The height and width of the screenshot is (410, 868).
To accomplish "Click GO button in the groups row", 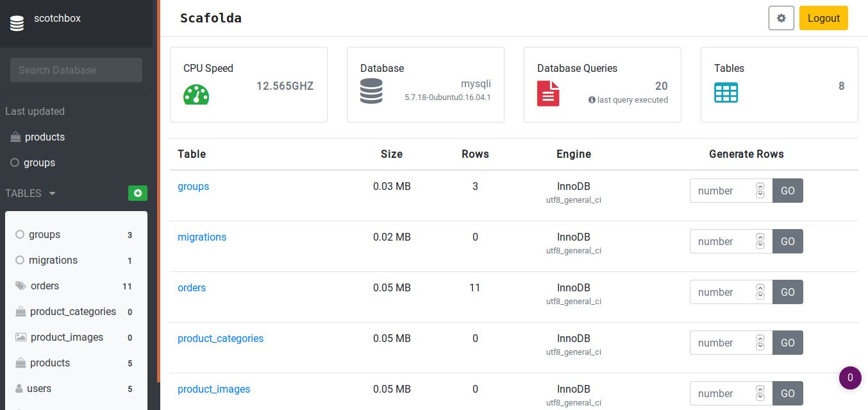I will [x=788, y=191].
